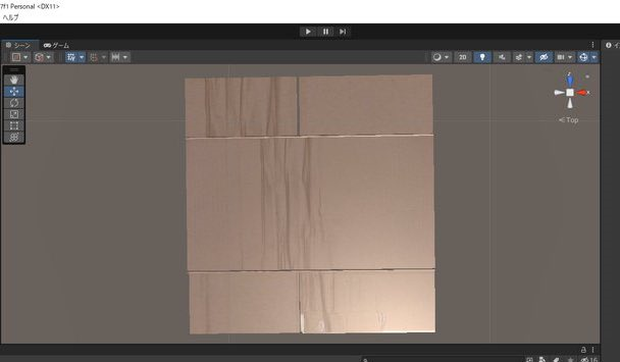The width and height of the screenshot is (620, 362).
Task: Open gizmos dropdown arrow
Action: [x=594, y=57]
